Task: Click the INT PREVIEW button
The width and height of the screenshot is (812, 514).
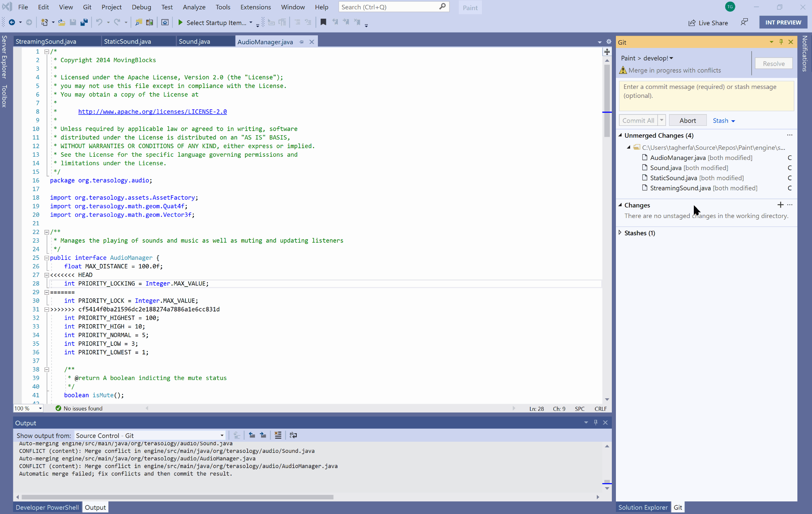Action: (x=783, y=22)
